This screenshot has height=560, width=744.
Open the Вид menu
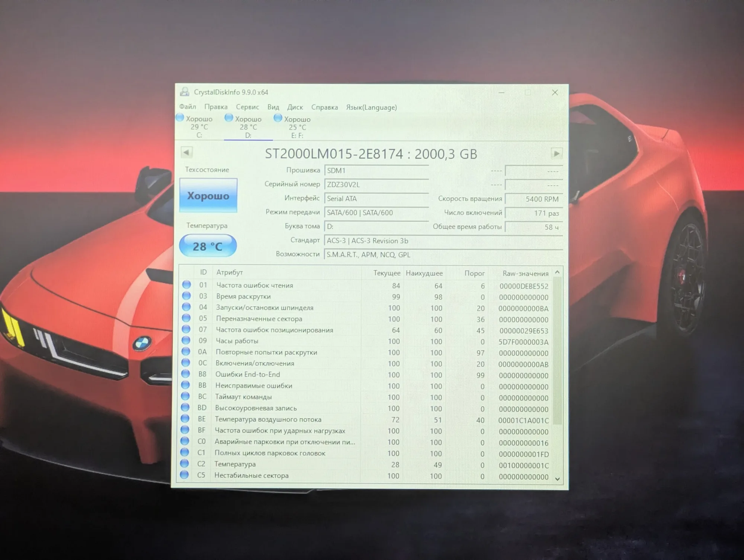[273, 107]
